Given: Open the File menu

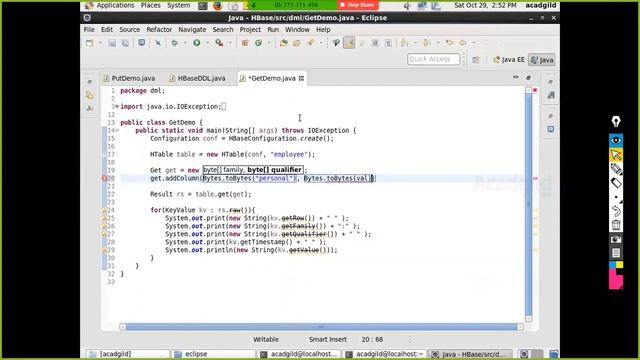Looking at the screenshot, I should point(89,29).
